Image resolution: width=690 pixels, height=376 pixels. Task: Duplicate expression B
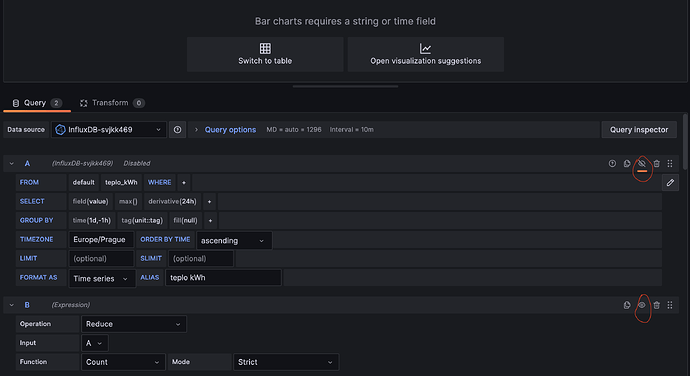point(627,305)
